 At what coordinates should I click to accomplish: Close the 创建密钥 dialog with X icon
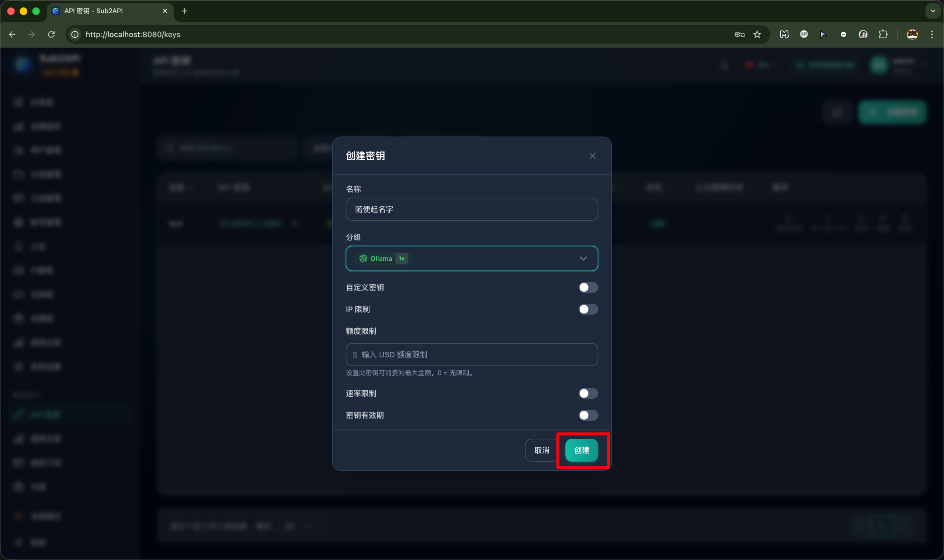(x=592, y=156)
